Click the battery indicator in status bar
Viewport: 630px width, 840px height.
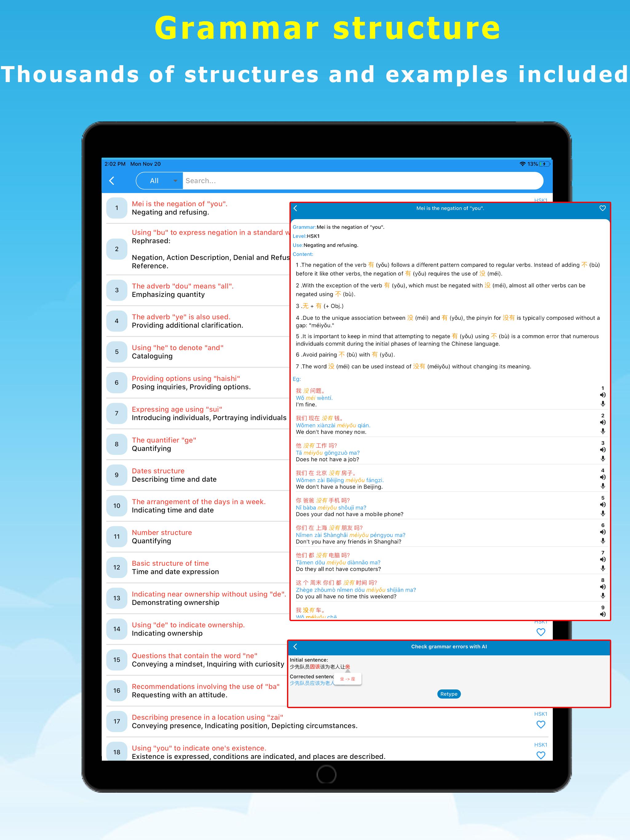click(544, 164)
